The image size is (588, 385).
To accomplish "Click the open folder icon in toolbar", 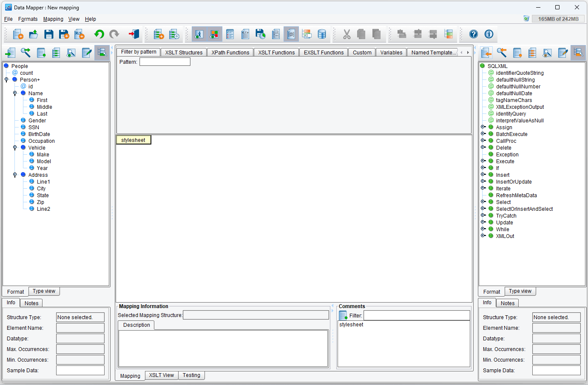I will pyautogui.click(x=33, y=34).
